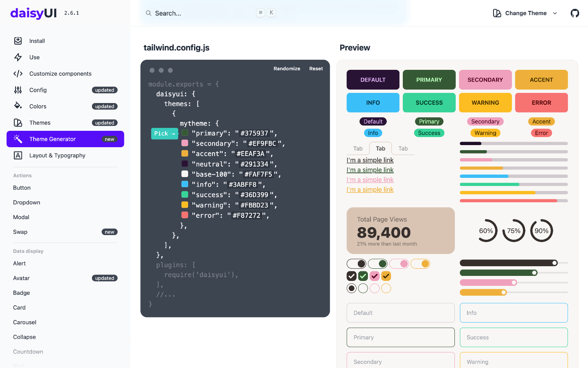
Task: Click the WARNING preview button
Action: coord(485,103)
